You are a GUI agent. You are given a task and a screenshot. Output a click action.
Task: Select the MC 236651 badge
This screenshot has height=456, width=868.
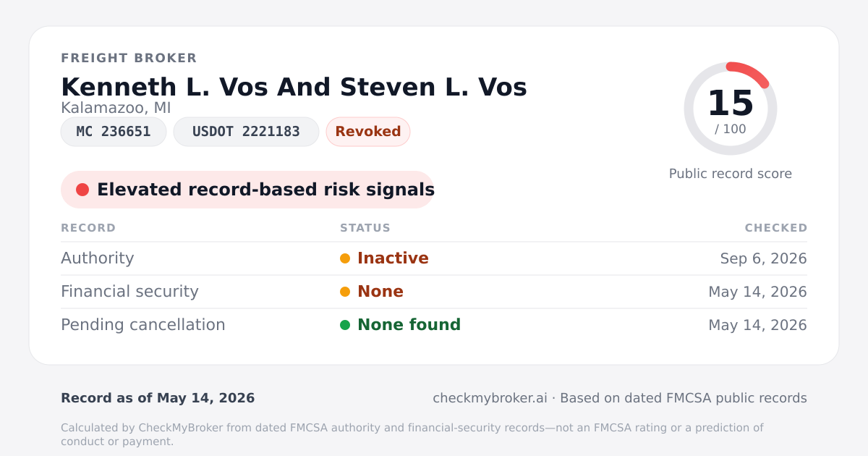[114, 132]
